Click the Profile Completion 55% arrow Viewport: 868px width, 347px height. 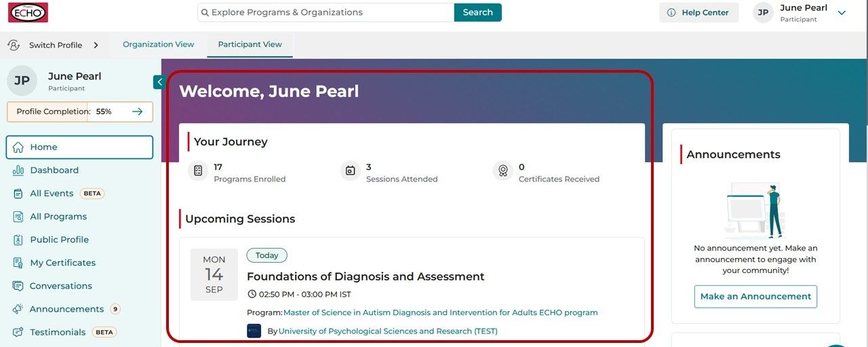point(138,111)
